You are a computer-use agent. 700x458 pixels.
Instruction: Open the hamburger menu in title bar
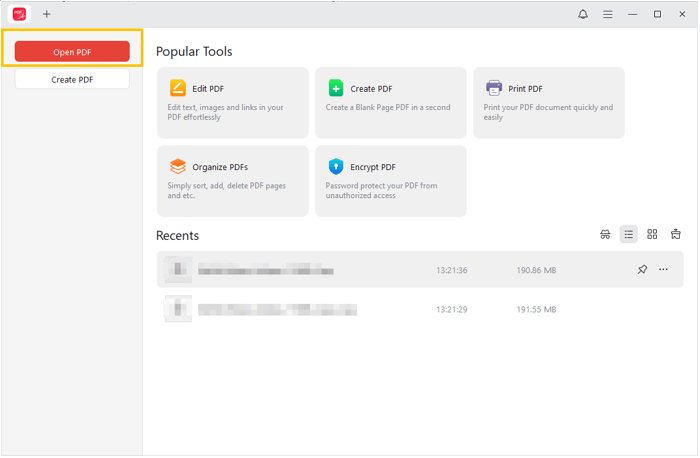pyautogui.click(x=608, y=14)
